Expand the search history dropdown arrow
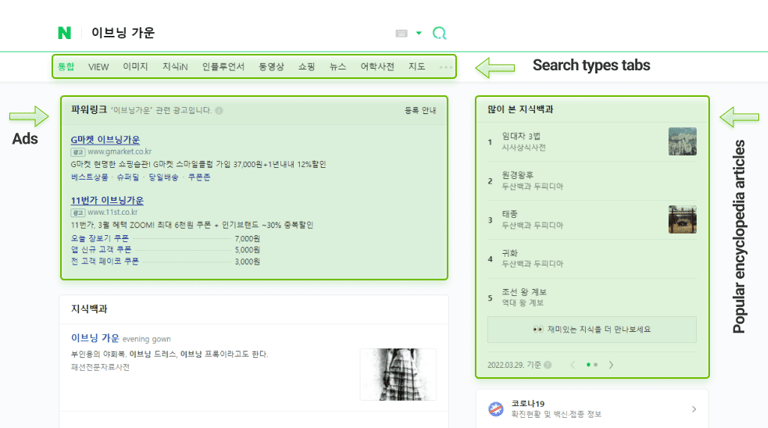The image size is (768, 428). point(419,33)
